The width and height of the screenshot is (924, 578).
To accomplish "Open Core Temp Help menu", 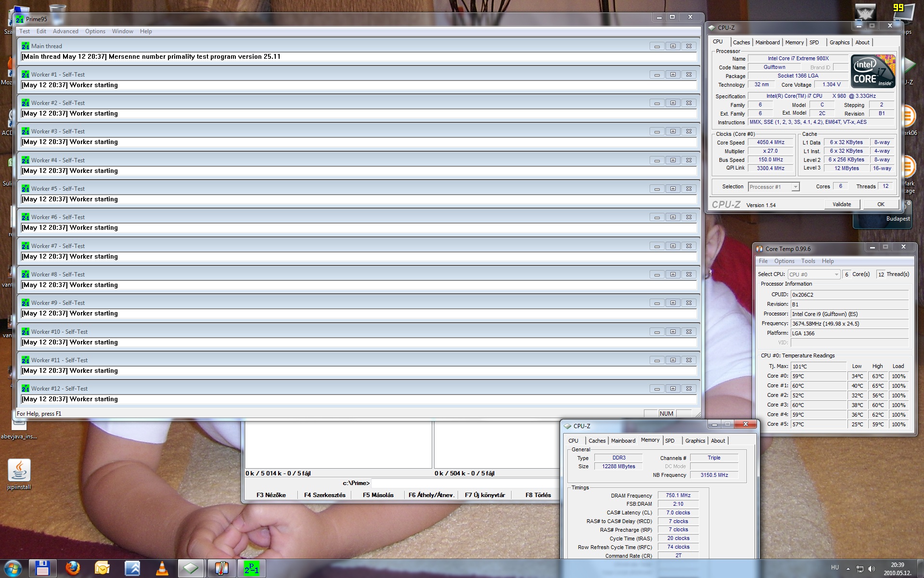I will tap(828, 261).
